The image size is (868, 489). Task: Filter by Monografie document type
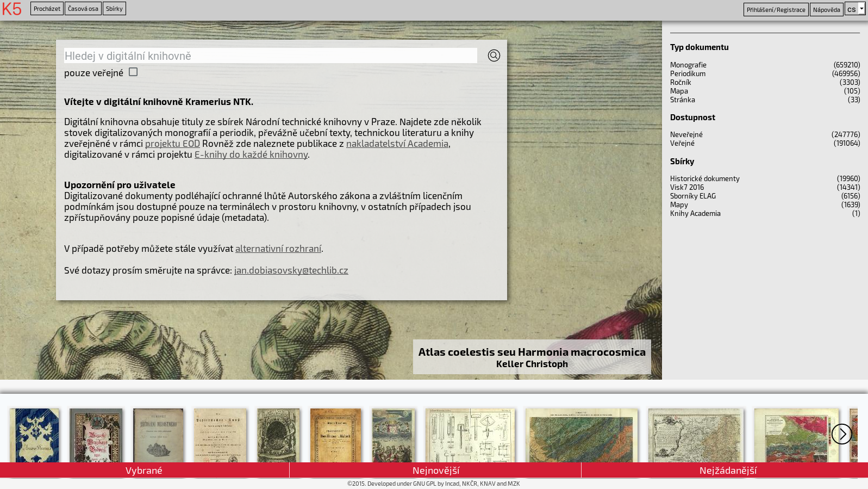pos(688,65)
